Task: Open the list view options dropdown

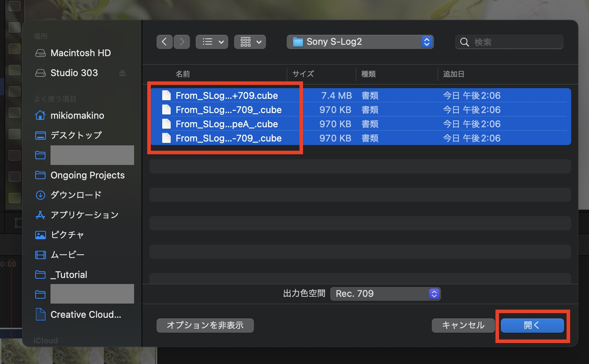Action: click(212, 42)
